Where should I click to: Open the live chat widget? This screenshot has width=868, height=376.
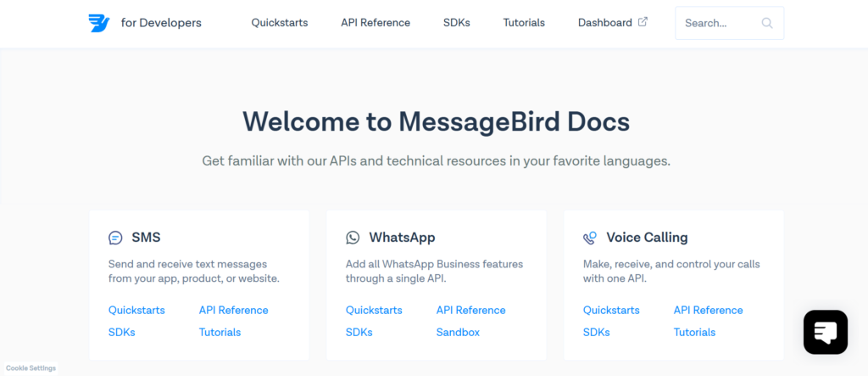pyautogui.click(x=825, y=332)
